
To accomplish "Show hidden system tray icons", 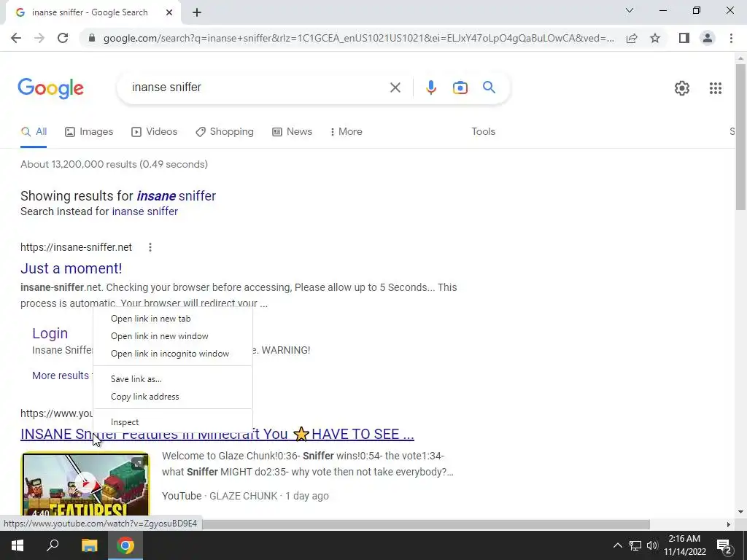I will (617, 545).
